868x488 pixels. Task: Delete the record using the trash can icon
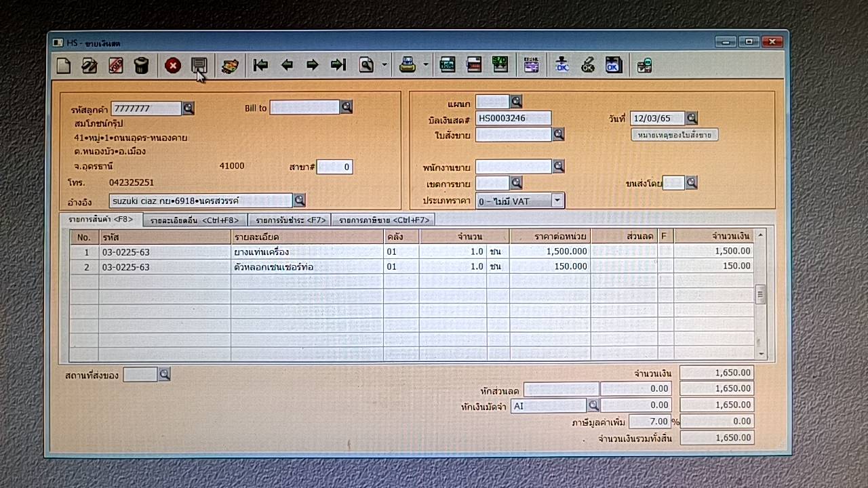[141, 66]
